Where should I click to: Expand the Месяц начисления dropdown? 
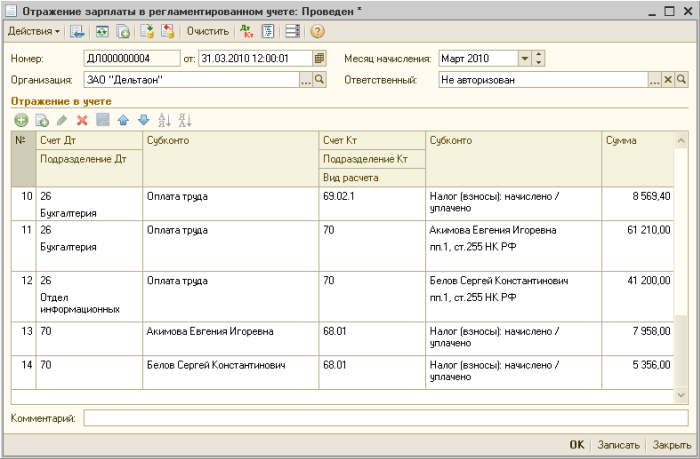click(x=525, y=58)
